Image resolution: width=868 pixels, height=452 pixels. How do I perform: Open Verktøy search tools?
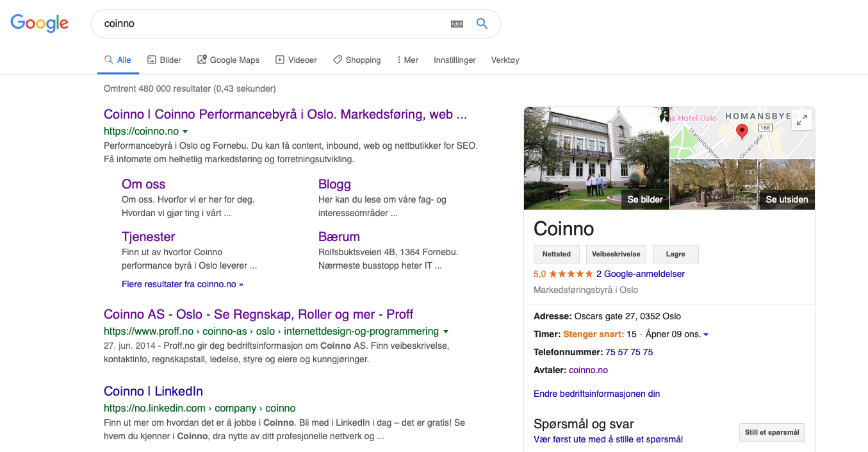tap(505, 60)
